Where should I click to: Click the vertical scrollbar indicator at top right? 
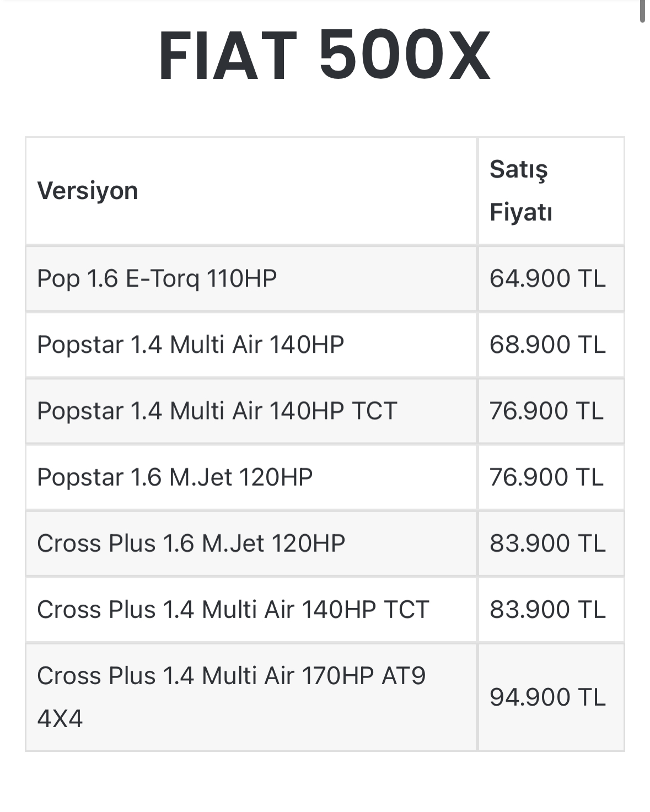coord(642,11)
